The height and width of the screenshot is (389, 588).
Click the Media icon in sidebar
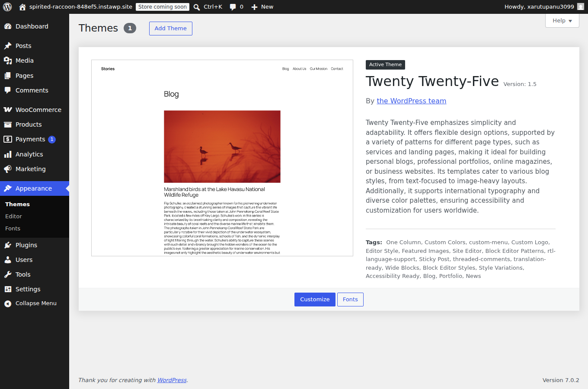tap(8, 61)
